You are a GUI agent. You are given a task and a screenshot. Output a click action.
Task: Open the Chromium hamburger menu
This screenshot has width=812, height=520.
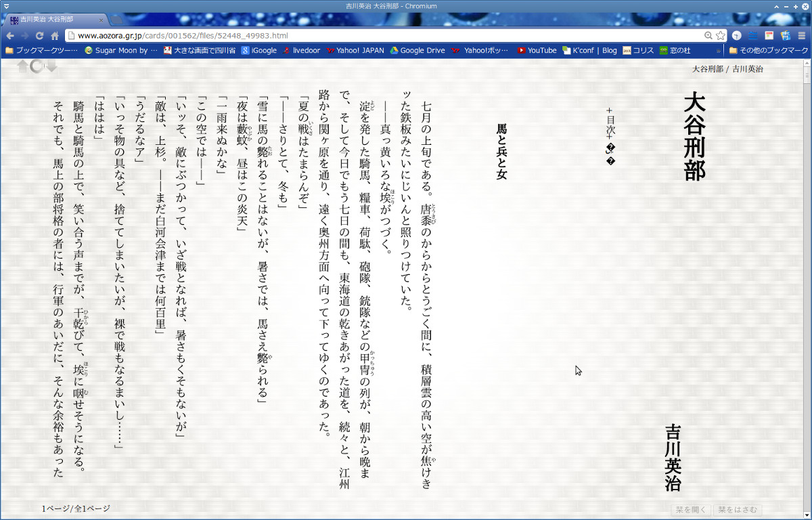coord(801,35)
